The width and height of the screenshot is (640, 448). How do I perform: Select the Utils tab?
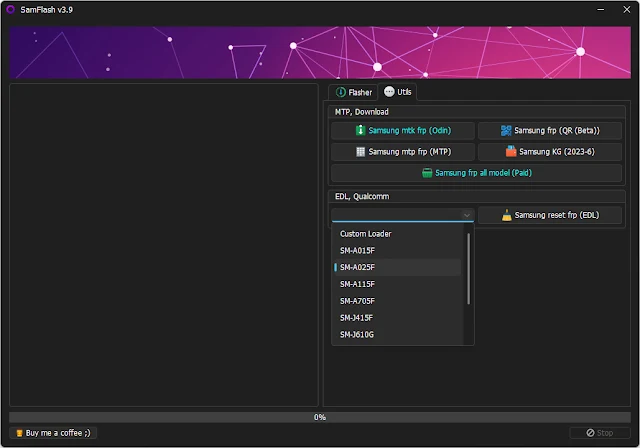pyautogui.click(x=398, y=92)
